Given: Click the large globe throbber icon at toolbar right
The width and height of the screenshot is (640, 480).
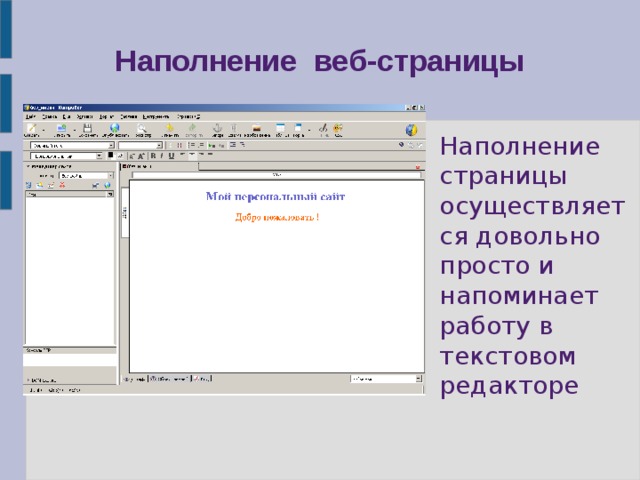Looking at the screenshot, I should click(x=411, y=130).
